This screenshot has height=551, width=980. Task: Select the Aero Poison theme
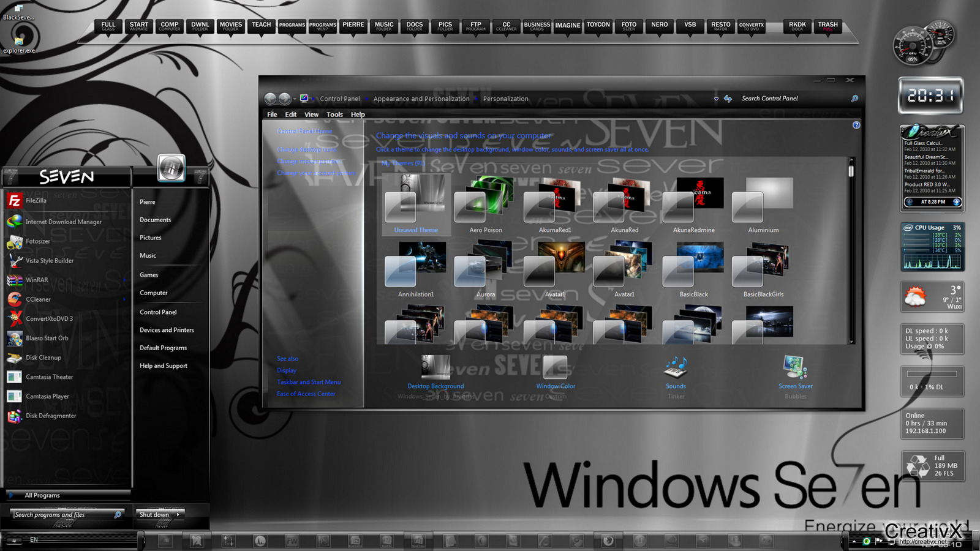(486, 205)
